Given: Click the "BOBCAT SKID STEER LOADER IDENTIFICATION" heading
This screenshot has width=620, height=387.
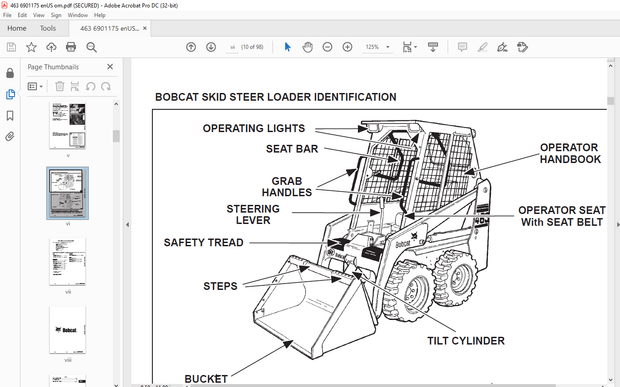Looking at the screenshot, I should (x=276, y=97).
